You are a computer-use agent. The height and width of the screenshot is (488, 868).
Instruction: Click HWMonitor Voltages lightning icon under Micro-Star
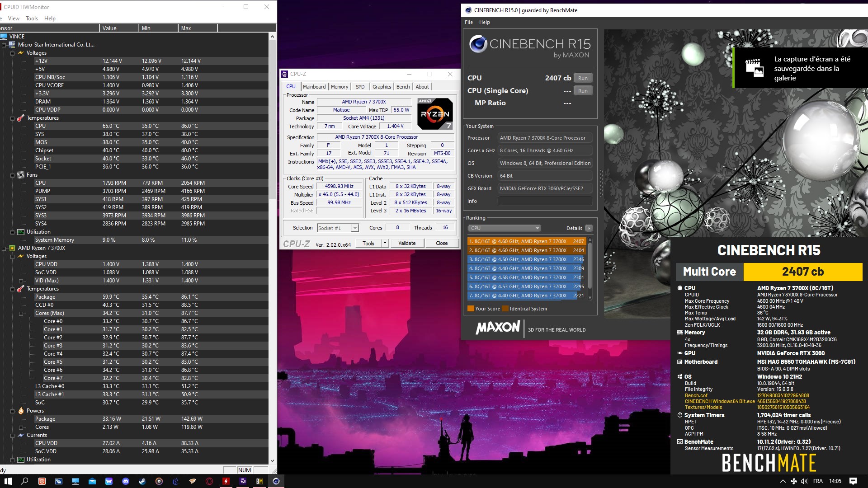[21, 53]
